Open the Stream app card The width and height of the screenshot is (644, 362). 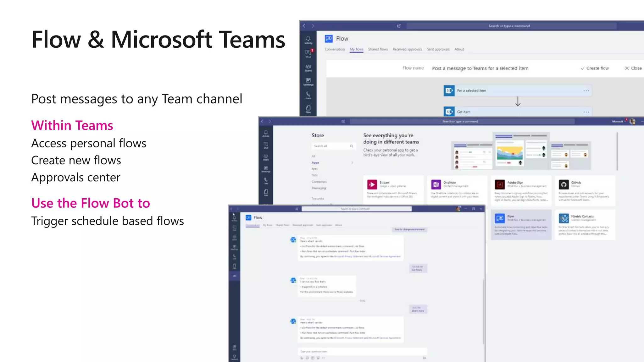393,190
